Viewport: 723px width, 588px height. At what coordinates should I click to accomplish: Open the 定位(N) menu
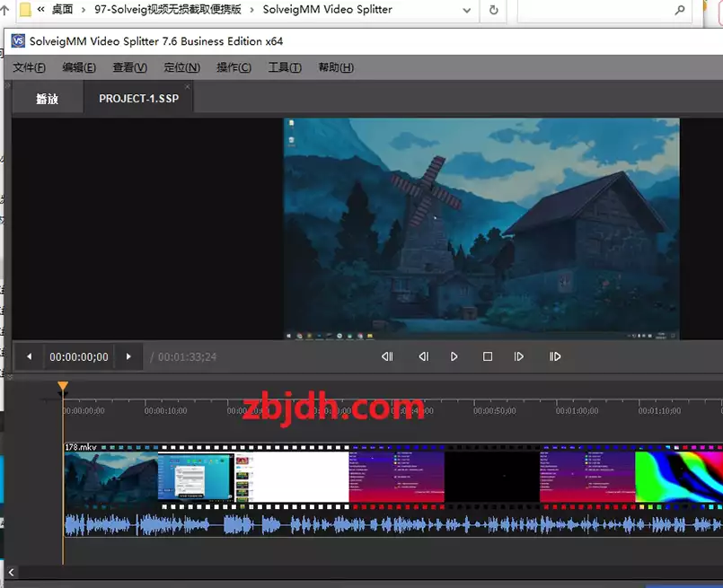click(x=181, y=67)
